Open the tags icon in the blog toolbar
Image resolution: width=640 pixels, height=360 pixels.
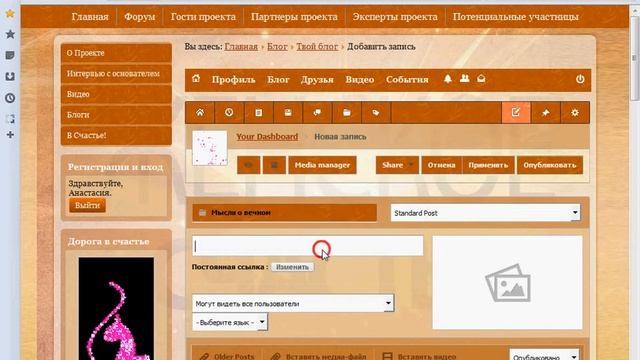[x=376, y=113]
